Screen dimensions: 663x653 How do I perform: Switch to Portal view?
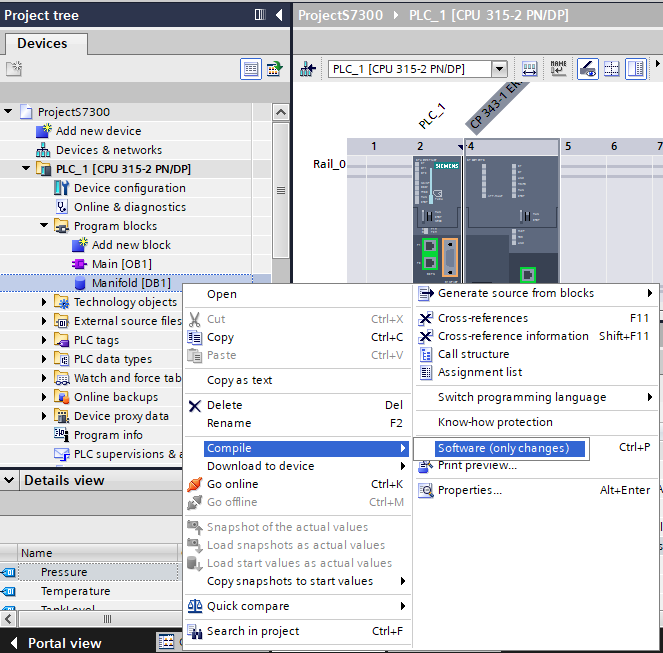(56, 643)
